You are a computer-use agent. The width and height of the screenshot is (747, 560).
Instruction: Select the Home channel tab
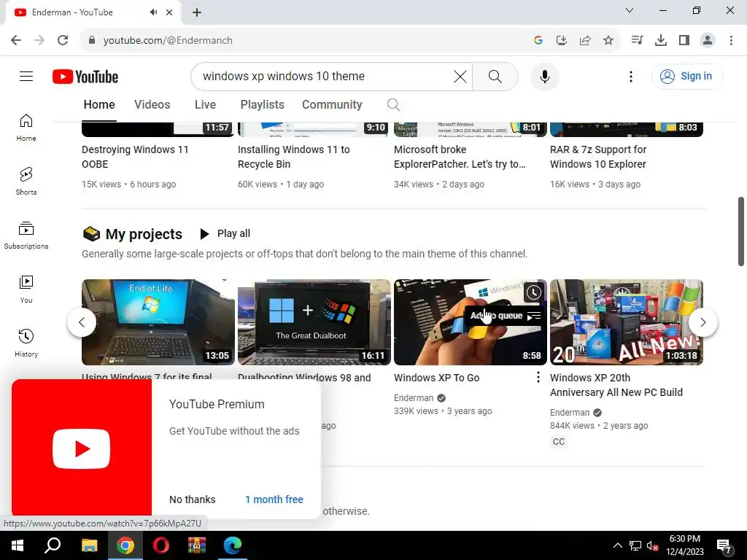99,105
